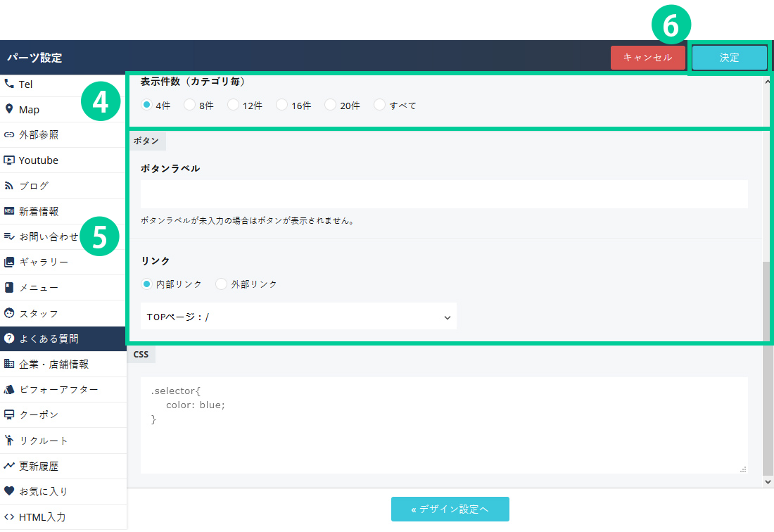Open the 企業・店舗情報 menu item
The image size is (774, 532).
point(53,364)
